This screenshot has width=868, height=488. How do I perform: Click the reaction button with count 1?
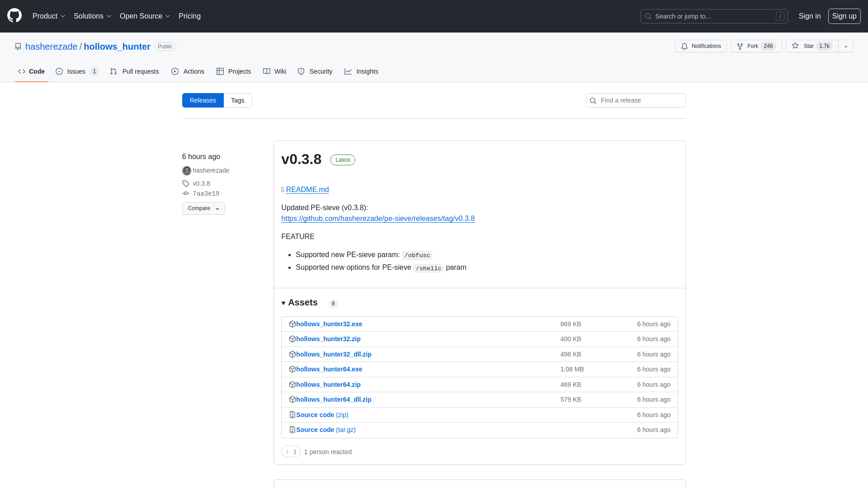(291, 452)
